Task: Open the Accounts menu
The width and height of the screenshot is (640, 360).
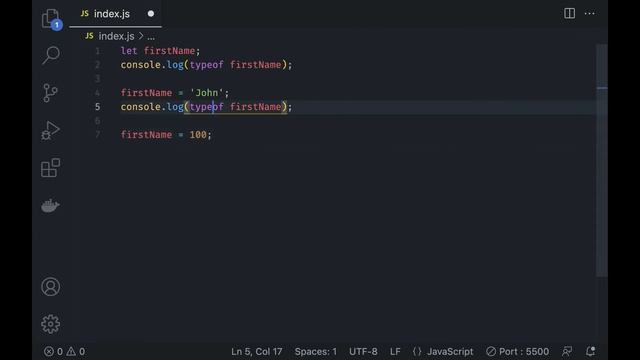Action: [51, 287]
